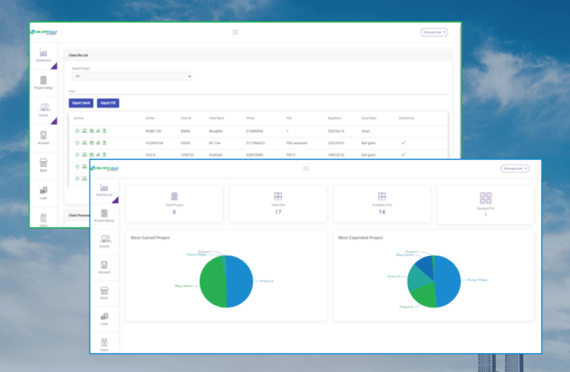The width and height of the screenshot is (570, 372).
Task: Sort by the Actions column header
Action: [x=79, y=118]
